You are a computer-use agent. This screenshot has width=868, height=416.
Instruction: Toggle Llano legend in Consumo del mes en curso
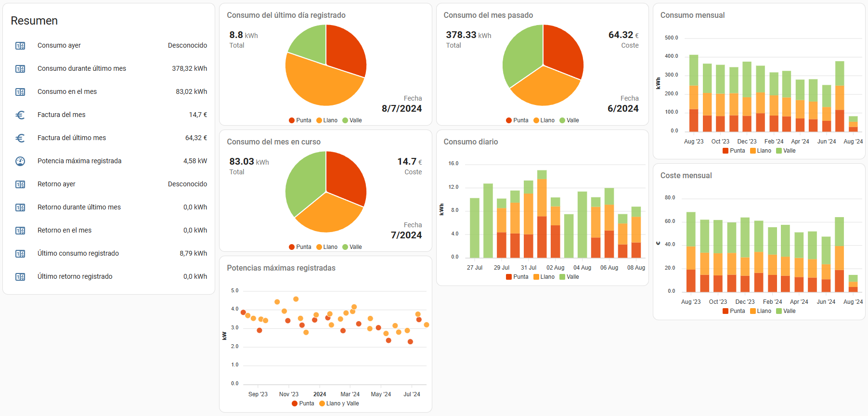point(327,247)
